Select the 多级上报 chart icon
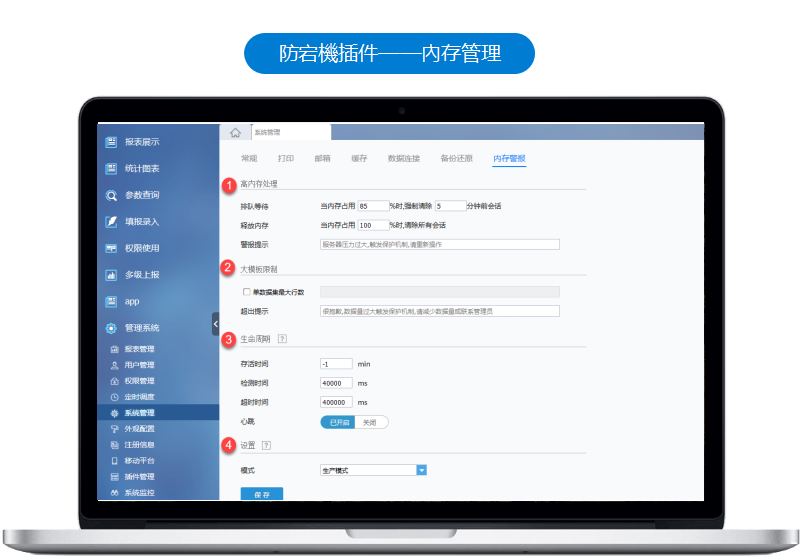The image size is (803, 558). pyautogui.click(x=111, y=275)
